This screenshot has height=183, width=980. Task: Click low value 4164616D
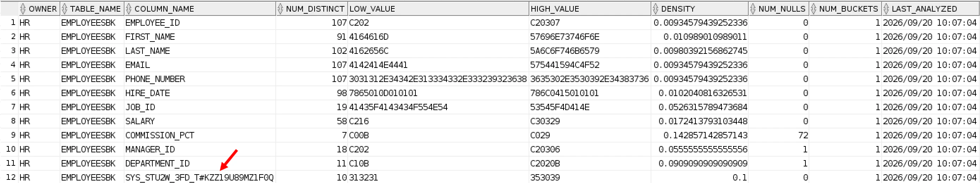pyautogui.click(x=369, y=37)
